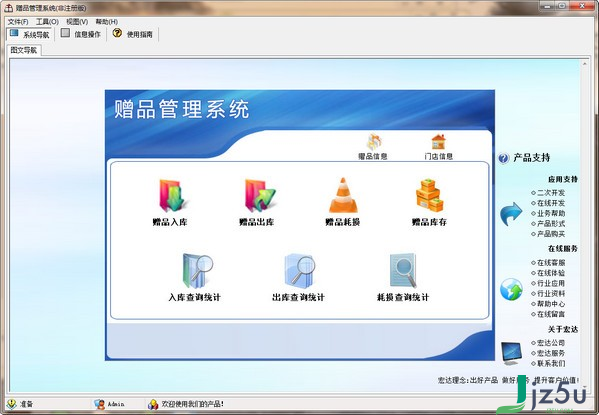The height and width of the screenshot is (415, 599).
Task: Click the Admin user status icon
Action: (x=100, y=404)
